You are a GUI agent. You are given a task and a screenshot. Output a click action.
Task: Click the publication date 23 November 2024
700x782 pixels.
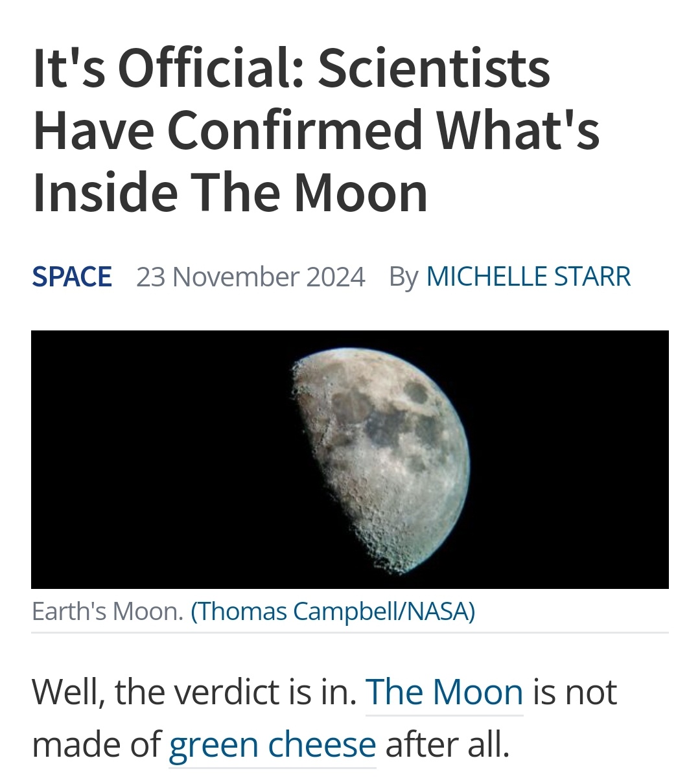[x=251, y=277]
